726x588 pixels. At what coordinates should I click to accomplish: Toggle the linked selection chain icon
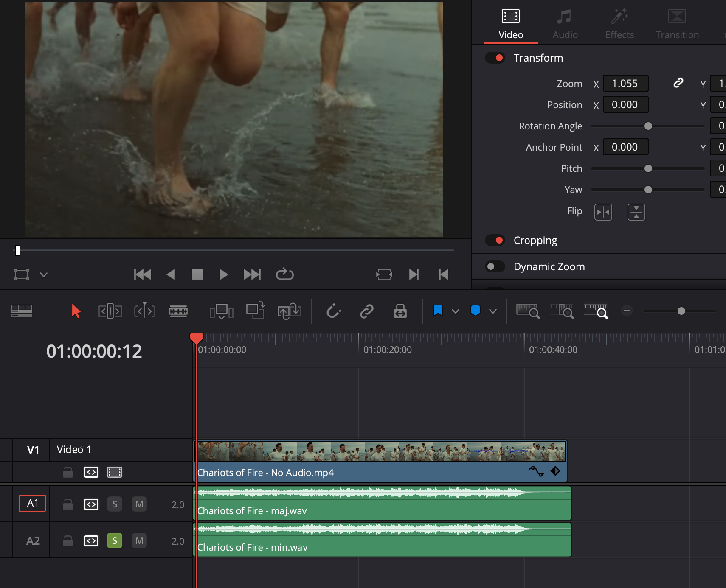(x=366, y=311)
